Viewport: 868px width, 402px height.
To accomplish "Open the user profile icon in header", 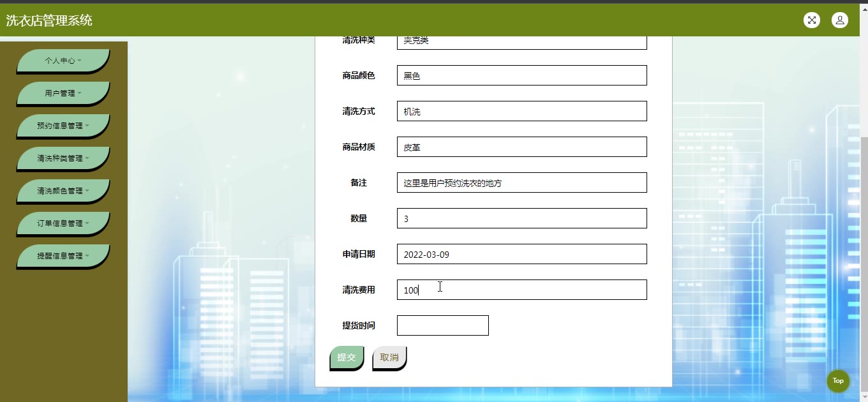I will pos(840,20).
